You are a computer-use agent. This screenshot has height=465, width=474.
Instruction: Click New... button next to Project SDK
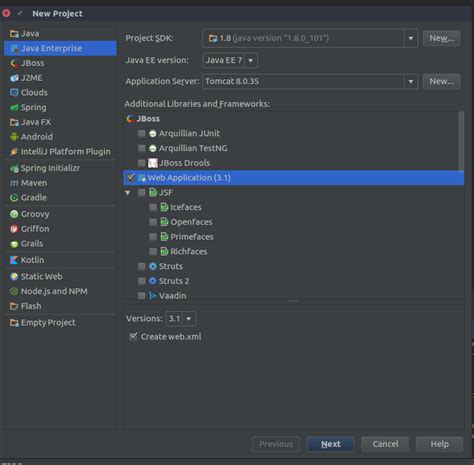(x=441, y=38)
